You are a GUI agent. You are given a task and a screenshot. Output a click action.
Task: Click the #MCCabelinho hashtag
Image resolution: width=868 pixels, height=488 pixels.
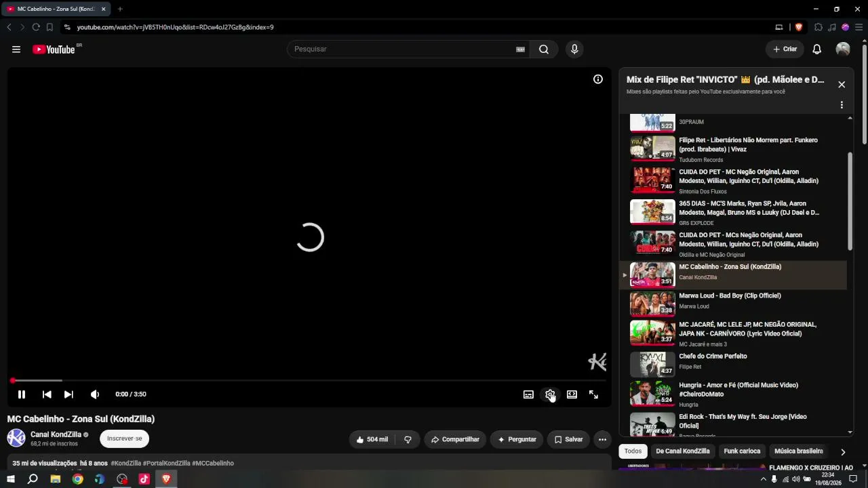click(213, 464)
